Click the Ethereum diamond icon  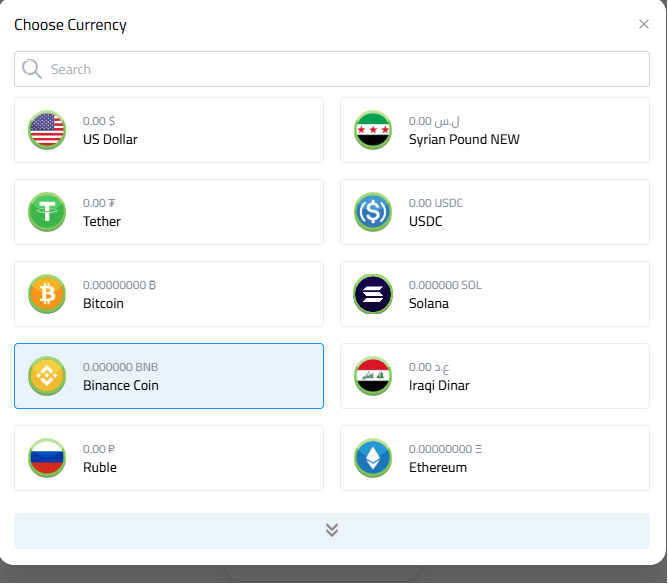(373, 458)
